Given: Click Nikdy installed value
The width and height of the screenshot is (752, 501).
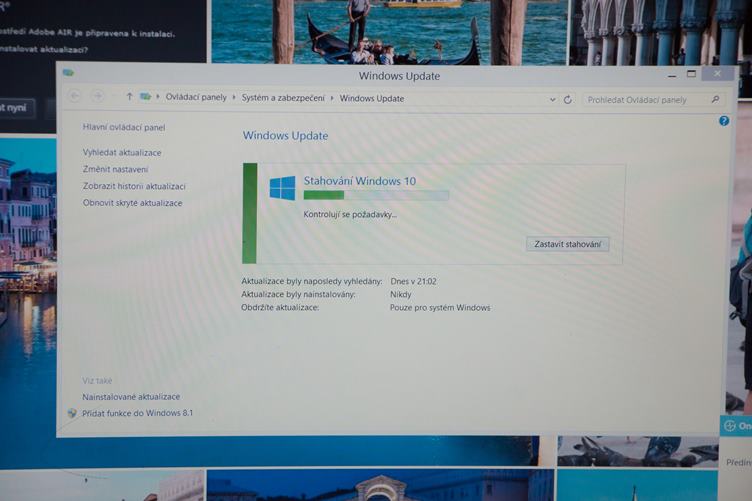Looking at the screenshot, I should click(400, 294).
